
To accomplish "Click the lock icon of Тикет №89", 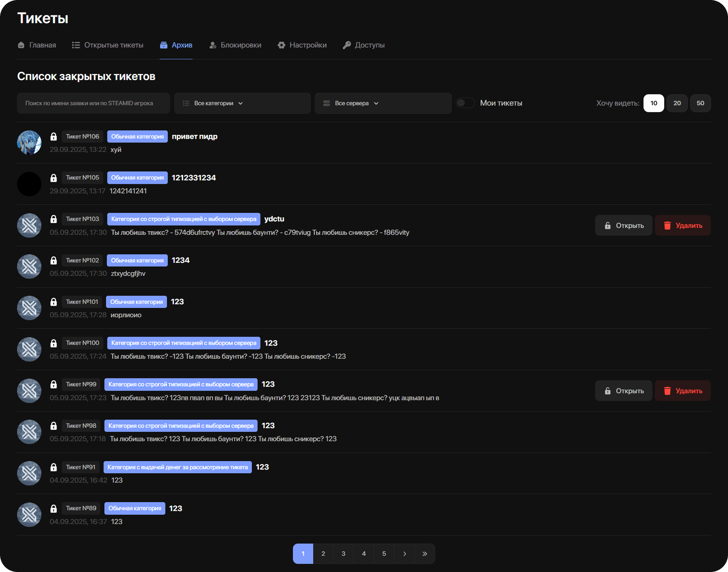I will 54,509.
